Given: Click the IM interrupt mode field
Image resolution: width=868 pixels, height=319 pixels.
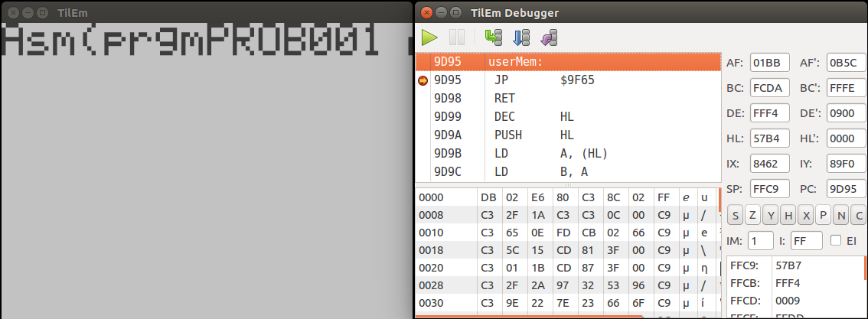Looking at the screenshot, I should pyautogui.click(x=761, y=241).
